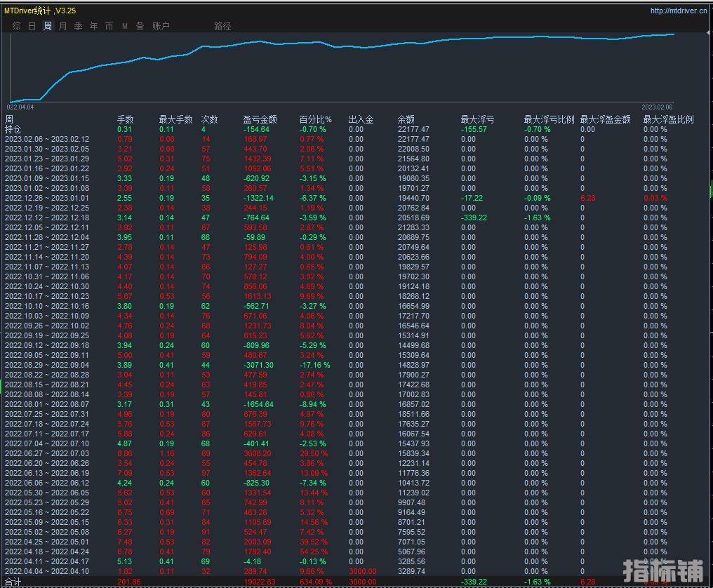Click the 最大手数 column header
Screen dimensions: 713x588
click(175, 119)
